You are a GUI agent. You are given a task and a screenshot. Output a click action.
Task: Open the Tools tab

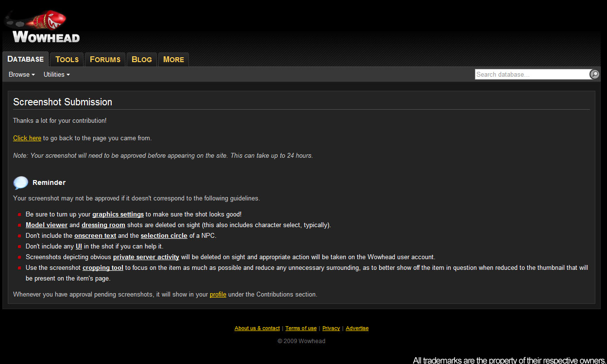click(x=67, y=59)
